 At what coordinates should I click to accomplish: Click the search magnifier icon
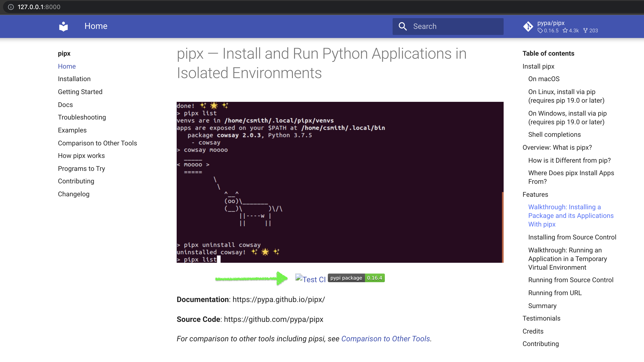pos(403,26)
